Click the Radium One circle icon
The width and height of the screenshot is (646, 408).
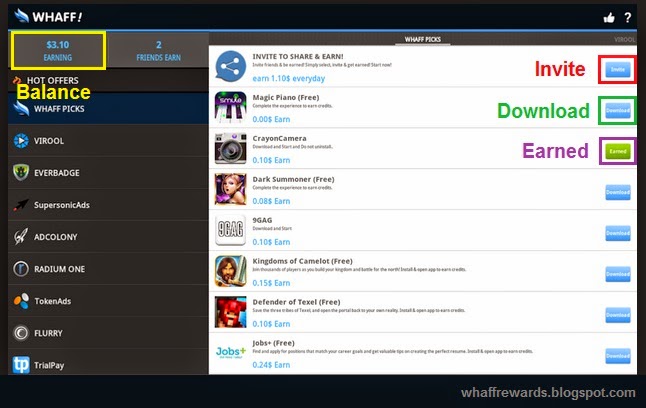[x=21, y=269]
